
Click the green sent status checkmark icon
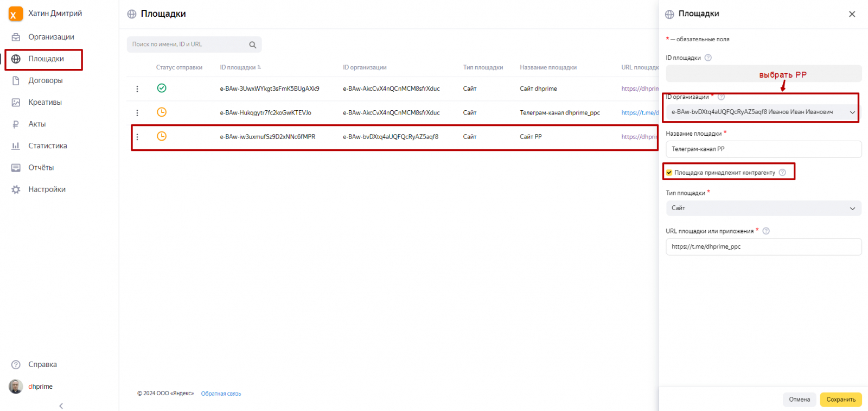click(162, 88)
